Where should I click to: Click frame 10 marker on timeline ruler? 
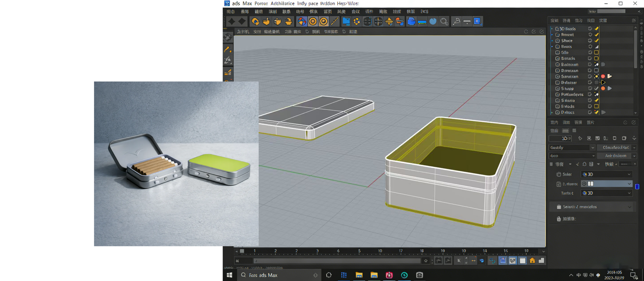point(380,251)
